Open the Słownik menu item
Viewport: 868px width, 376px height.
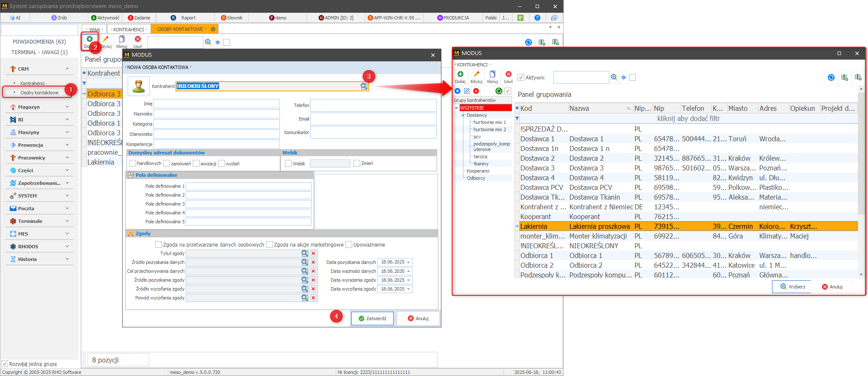click(x=232, y=18)
